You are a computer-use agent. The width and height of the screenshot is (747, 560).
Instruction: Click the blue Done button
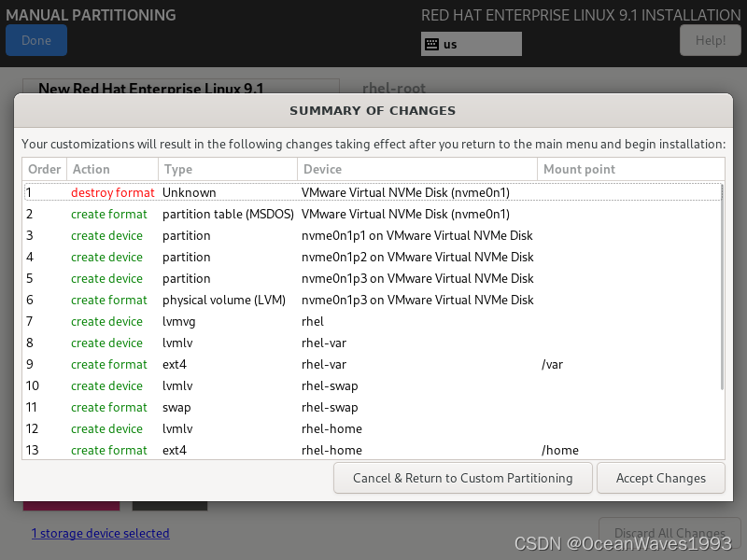click(x=36, y=40)
